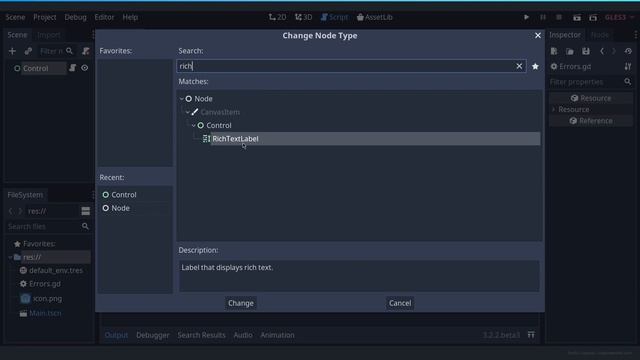Close the Change Node Type dialog
Screen dimensions: 640x360
coord(538,36)
